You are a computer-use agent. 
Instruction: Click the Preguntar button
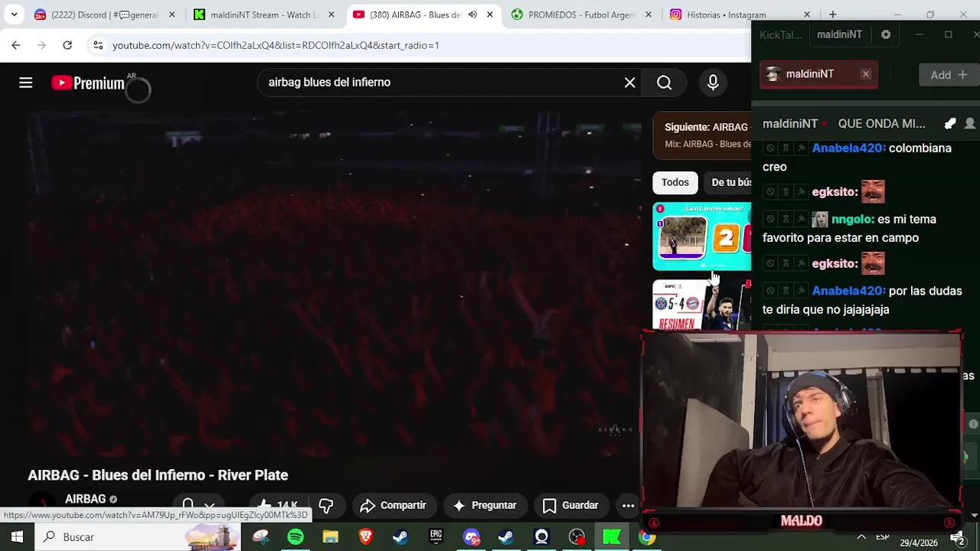pos(485,505)
